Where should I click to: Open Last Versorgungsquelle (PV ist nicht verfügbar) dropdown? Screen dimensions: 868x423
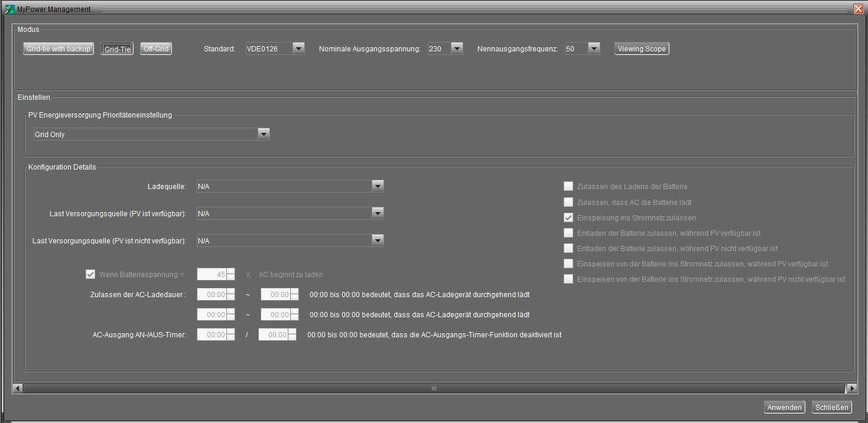290,240
